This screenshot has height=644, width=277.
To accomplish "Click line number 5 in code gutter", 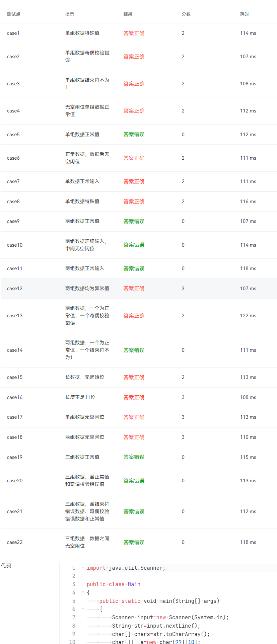I will click(74, 601).
